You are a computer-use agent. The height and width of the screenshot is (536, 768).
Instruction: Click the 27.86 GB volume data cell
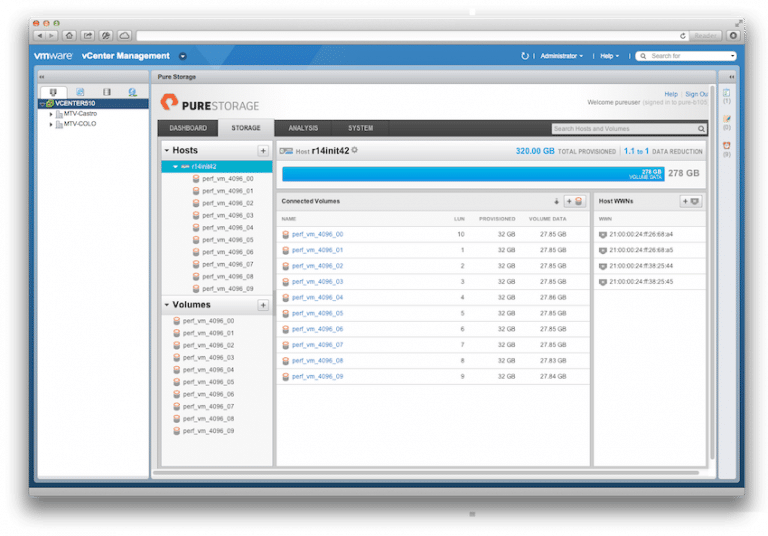[553, 298]
